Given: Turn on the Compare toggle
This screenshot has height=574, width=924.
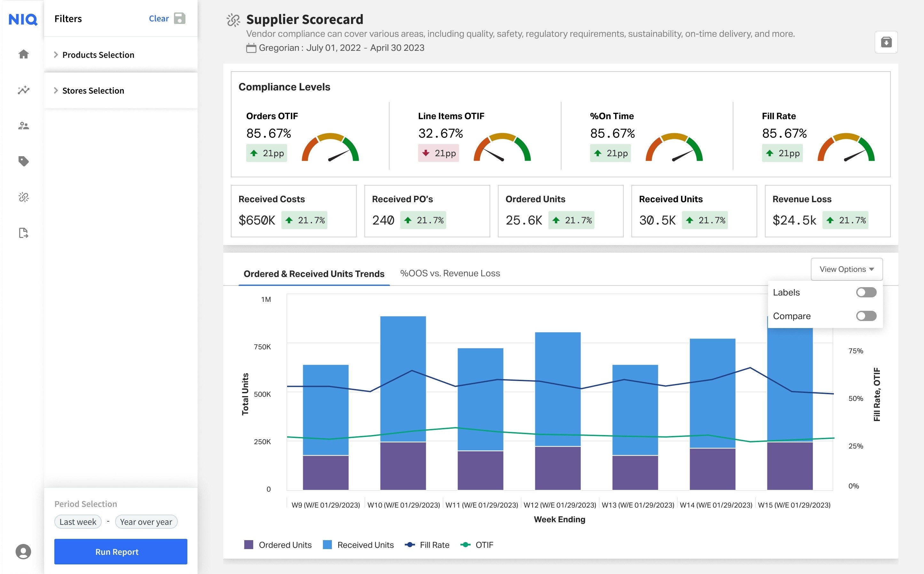Looking at the screenshot, I should pyautogui.click(x=866, y=316).
